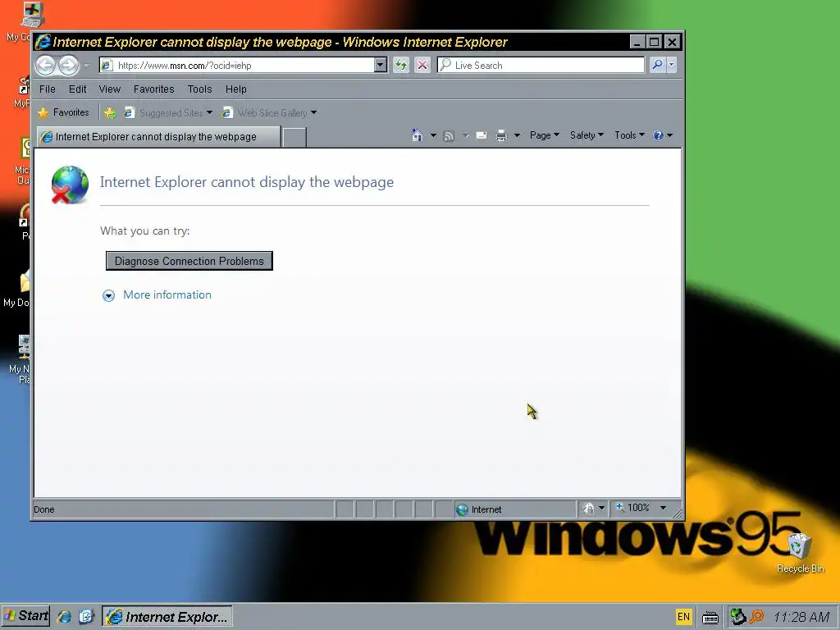The image size is (840, 630).
Task: Open the Home button dropdown arrow
Action: tap(433, 135)
